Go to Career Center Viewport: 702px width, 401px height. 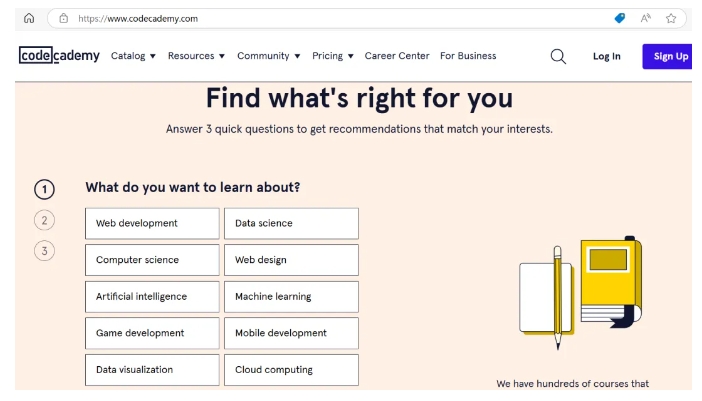(x=397, y=56)
